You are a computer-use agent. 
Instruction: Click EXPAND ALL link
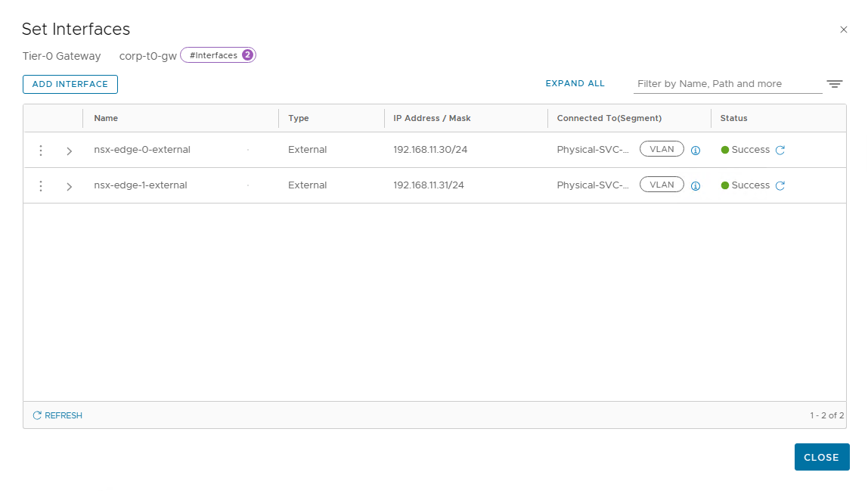coord(575,83)
